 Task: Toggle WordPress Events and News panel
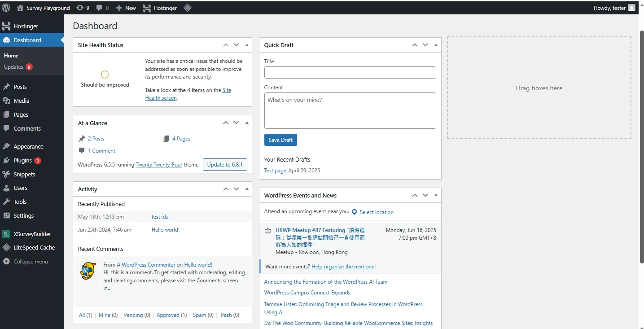pos(436,195)
